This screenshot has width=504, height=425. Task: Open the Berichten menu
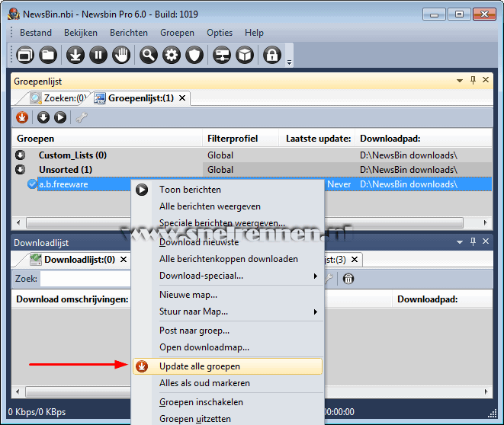pyautogui.click(x=129, y=33)
